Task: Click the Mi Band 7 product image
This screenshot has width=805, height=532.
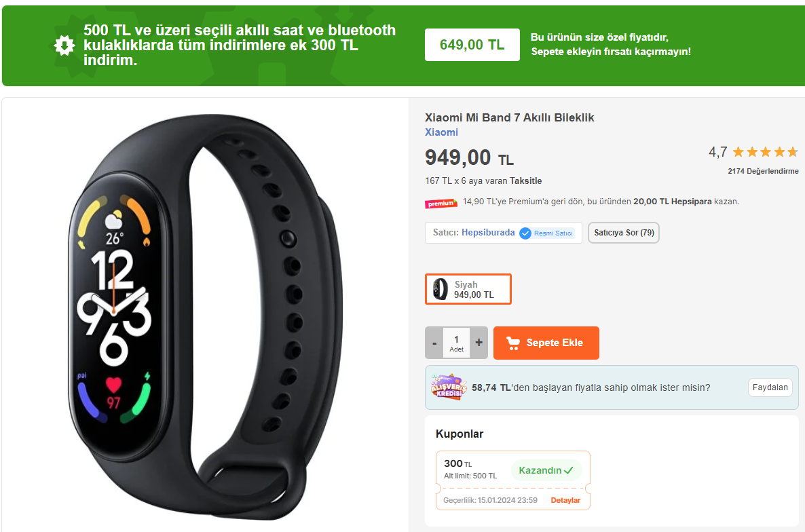Action: point(206,316)
